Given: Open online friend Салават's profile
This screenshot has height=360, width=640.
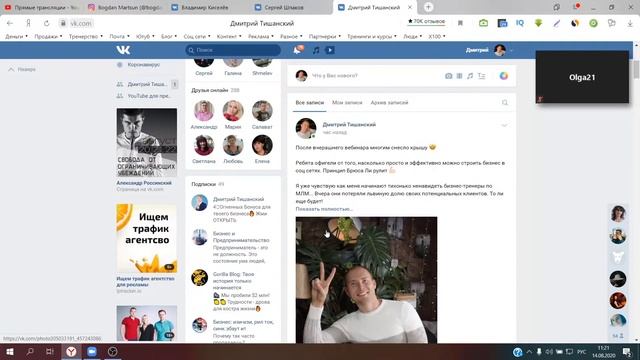Looking at the screenshot, I should click(262, 115).
